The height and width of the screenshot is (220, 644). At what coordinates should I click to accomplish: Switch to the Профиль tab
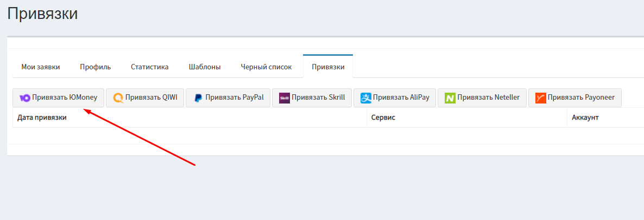pos(96,67)
